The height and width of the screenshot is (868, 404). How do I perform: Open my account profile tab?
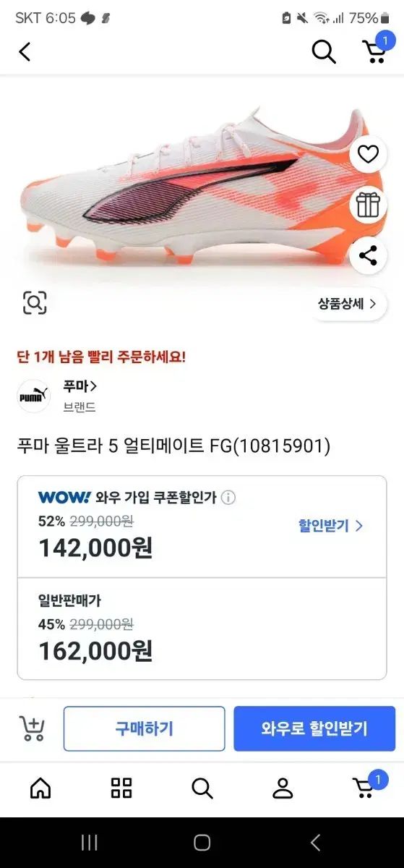click(x=283, y=788)
